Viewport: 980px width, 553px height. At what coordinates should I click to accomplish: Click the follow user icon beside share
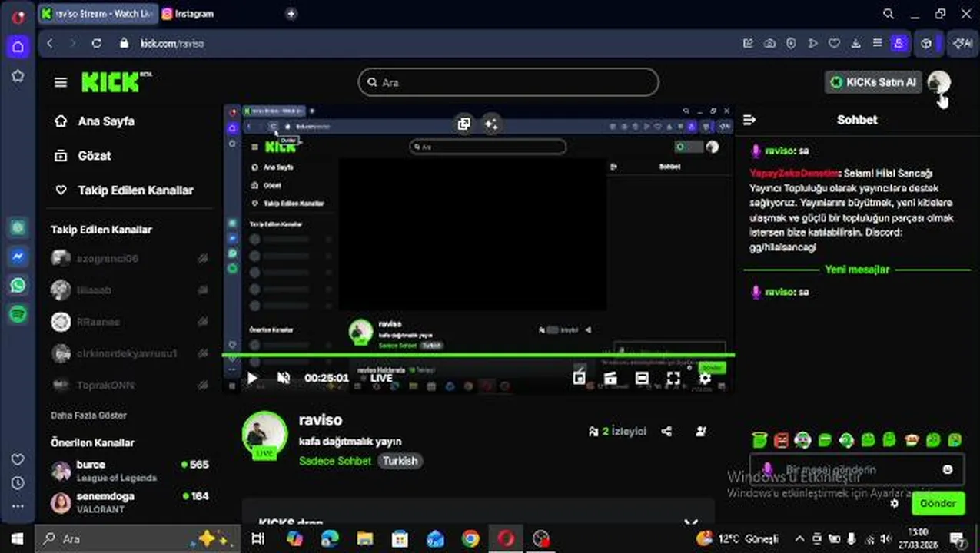[700, 432]
